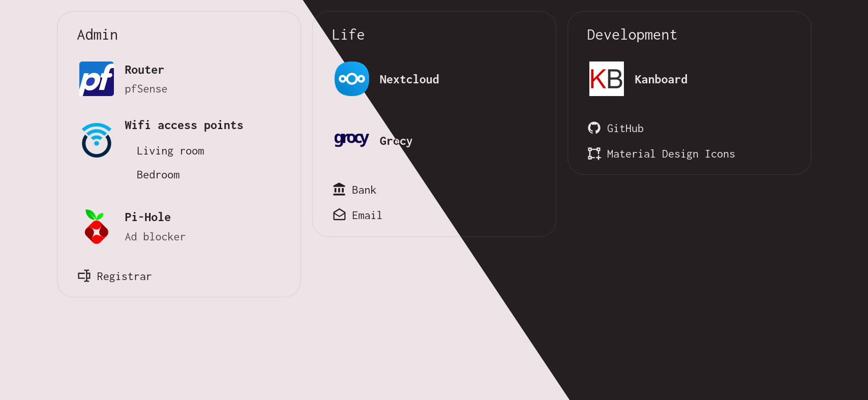This screenshot has width=868, height=400.
Task: Click the GitHub octocat icon
Action: pos(594,128)
